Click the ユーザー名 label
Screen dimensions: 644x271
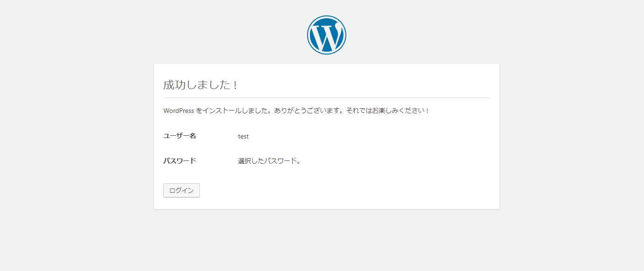point(180,136)
